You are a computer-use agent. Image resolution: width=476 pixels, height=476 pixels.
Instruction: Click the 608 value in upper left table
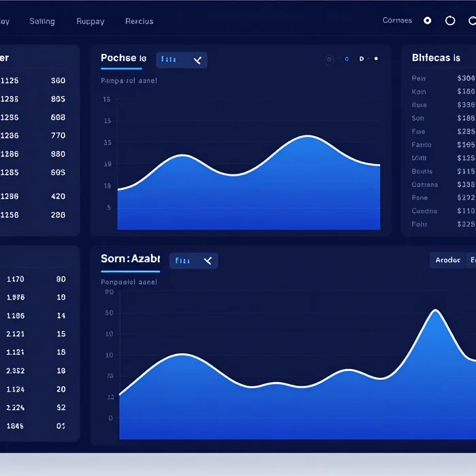tap(58, 117)
